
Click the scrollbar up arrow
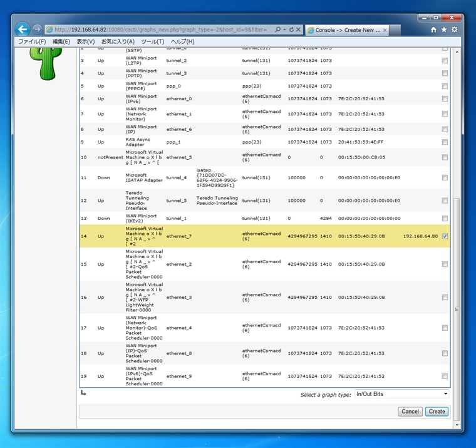click(457, 52)
